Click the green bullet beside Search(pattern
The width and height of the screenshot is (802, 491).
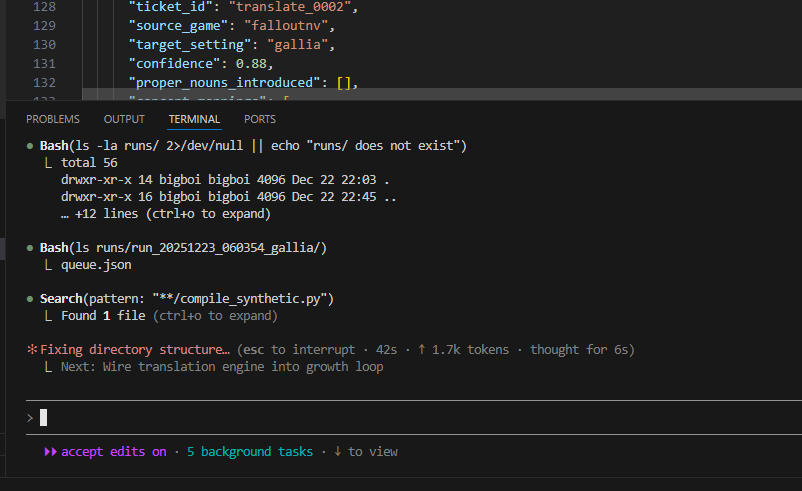pos(30,299)
